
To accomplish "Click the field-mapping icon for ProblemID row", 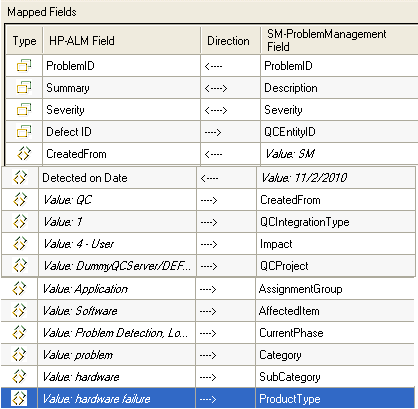I will coord(24,65).
